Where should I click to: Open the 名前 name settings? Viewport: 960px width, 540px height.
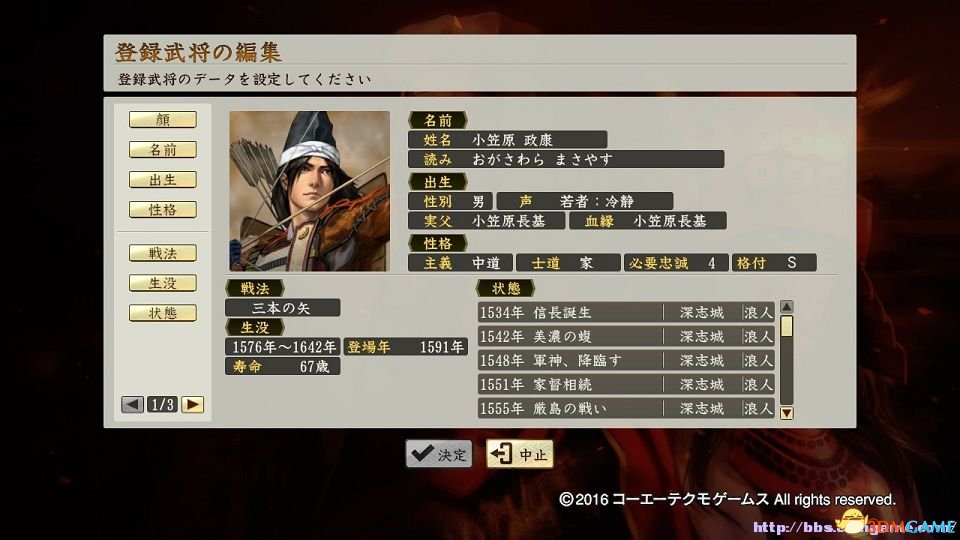click(x=163, y=149)
